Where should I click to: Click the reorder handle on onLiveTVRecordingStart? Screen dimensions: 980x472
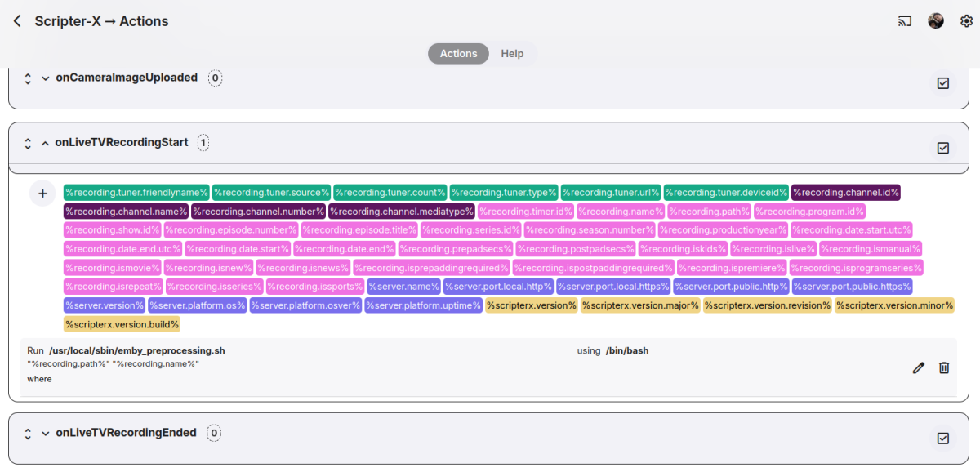[27, 141]
